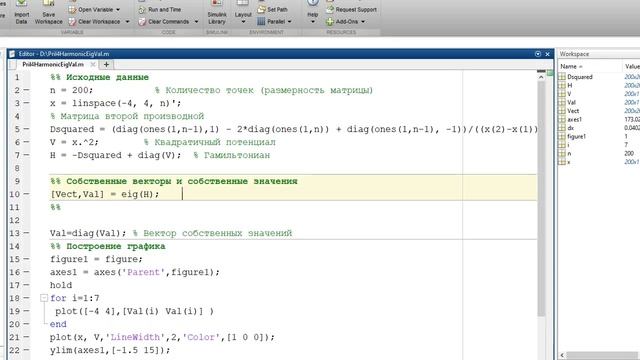Click the line 'V = x.^2;'
640x360 pixels.
[74, 142]
